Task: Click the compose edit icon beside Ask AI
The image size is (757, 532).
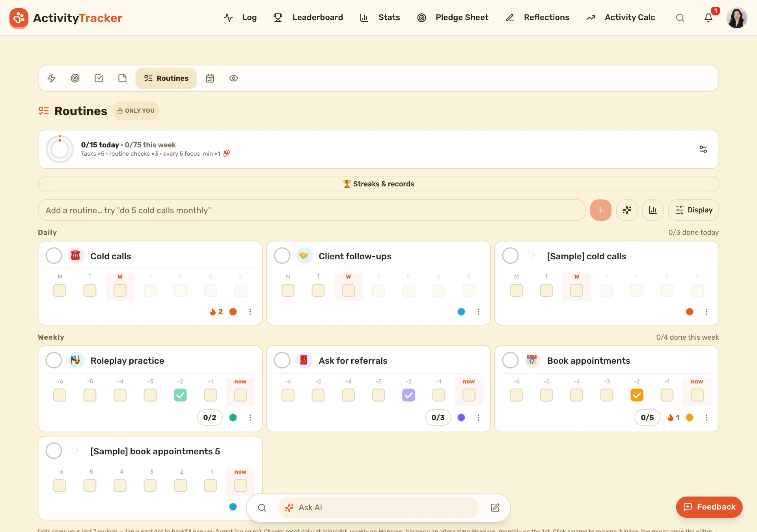Action: pyautogui.click(x=495, y=508)
